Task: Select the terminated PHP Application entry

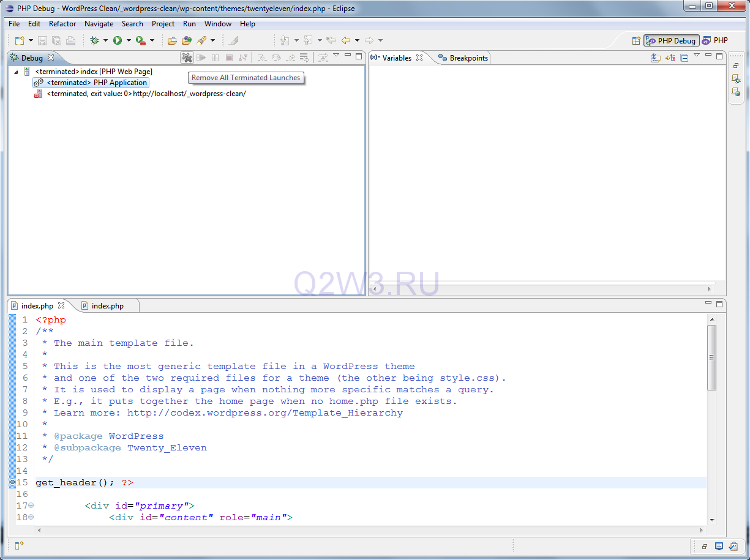Action: pos(91,83)
